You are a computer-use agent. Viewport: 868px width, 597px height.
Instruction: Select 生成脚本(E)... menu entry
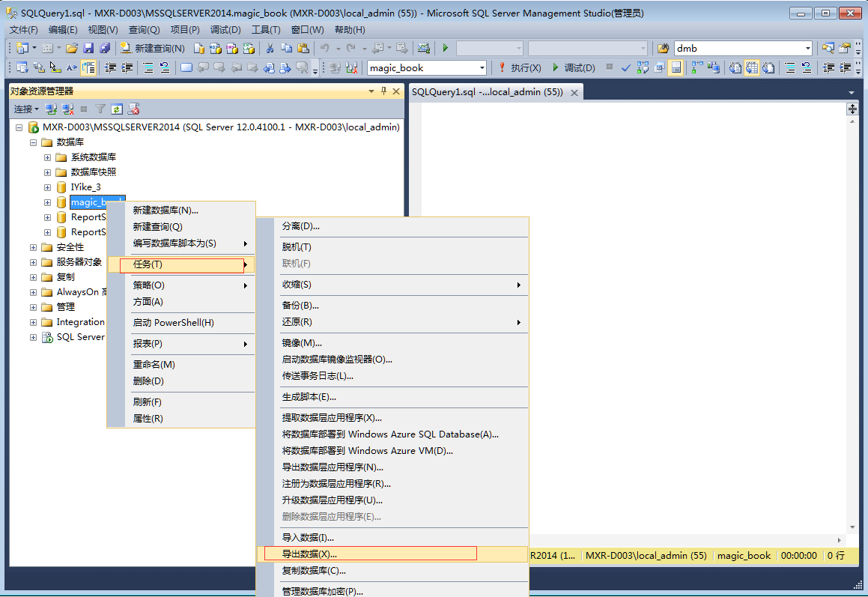(x=392, y=396)
